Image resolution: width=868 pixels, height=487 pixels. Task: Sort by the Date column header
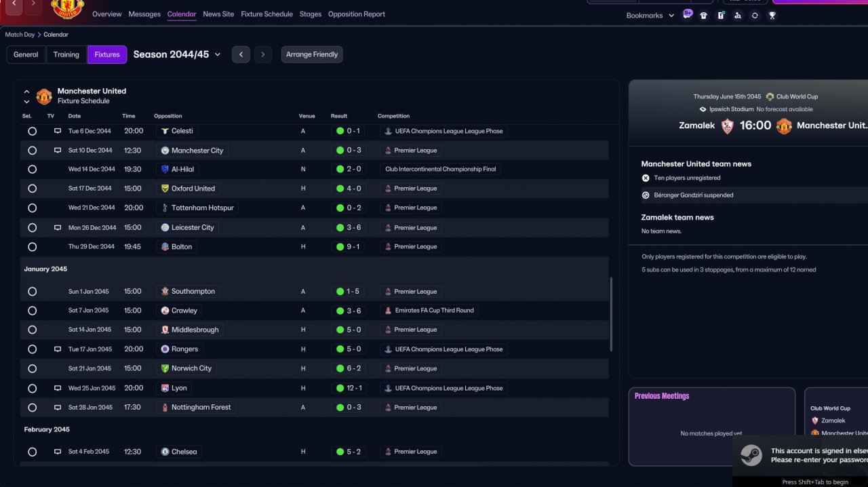coord(75,116)
